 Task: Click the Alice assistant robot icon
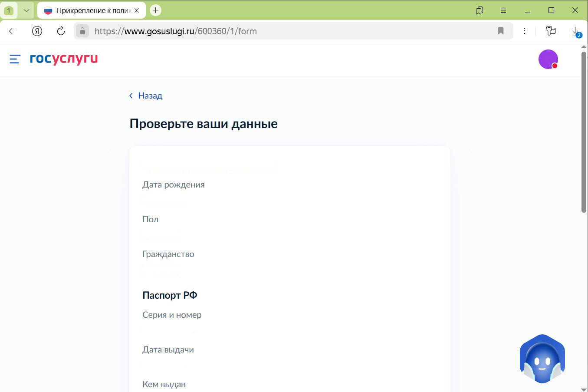tap(542, 358)
